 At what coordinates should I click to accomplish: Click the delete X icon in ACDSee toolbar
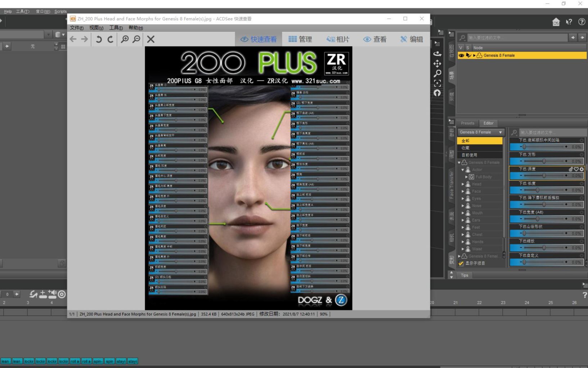pyautogui.click(x=151, y=39)
